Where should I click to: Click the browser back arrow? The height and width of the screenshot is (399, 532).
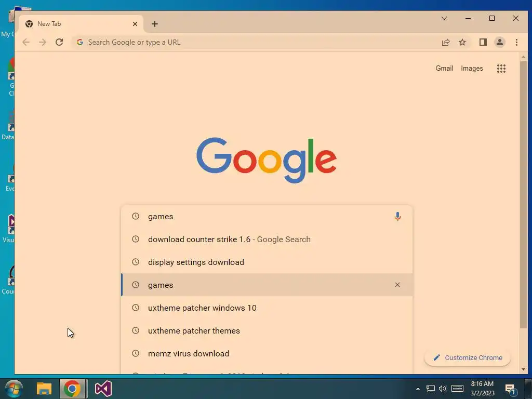[26, 42]
